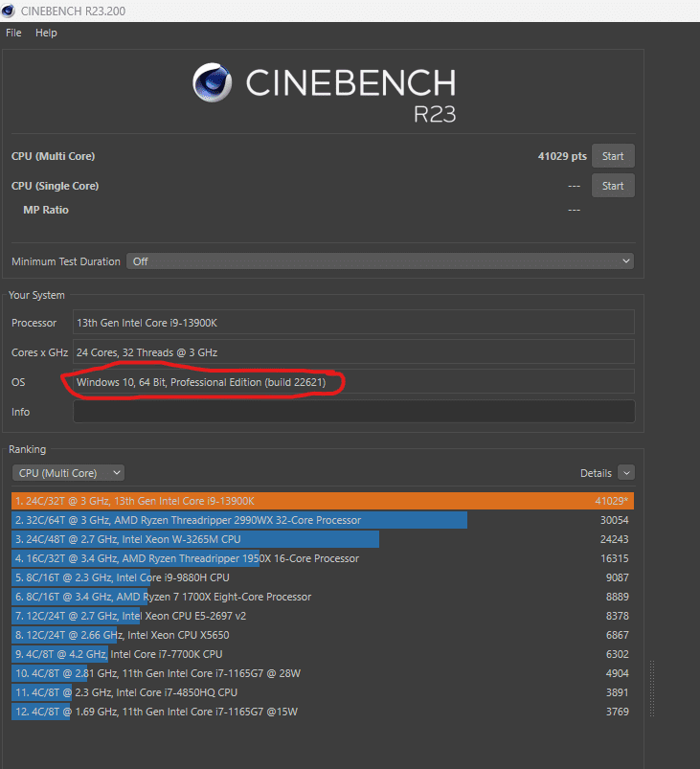This screenshot has height=769, width=700.
Task: Select the Xeon W-3265M ranking row
Action: tap(323, 539)
